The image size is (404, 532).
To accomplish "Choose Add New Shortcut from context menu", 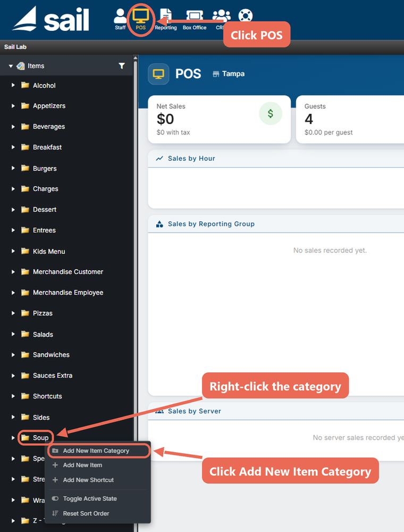I will [x=98, y=480].
